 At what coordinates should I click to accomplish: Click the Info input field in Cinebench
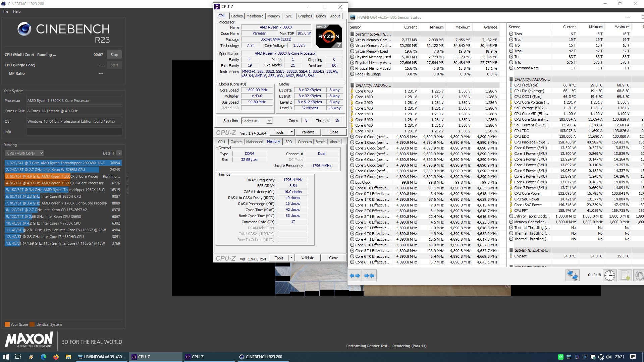coord(74,132)
